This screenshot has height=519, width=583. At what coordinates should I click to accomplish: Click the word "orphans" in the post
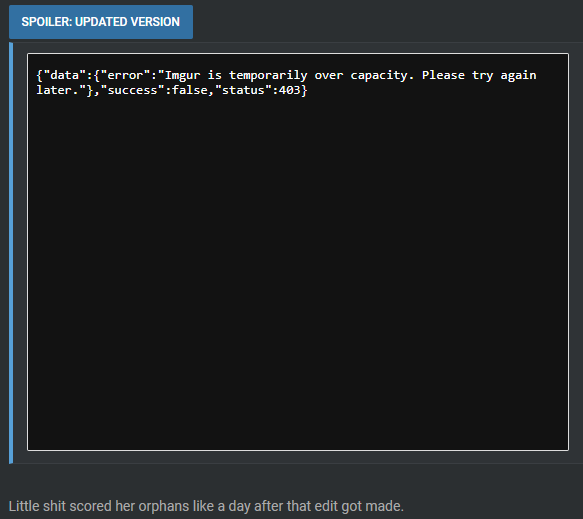click(163, 506)
